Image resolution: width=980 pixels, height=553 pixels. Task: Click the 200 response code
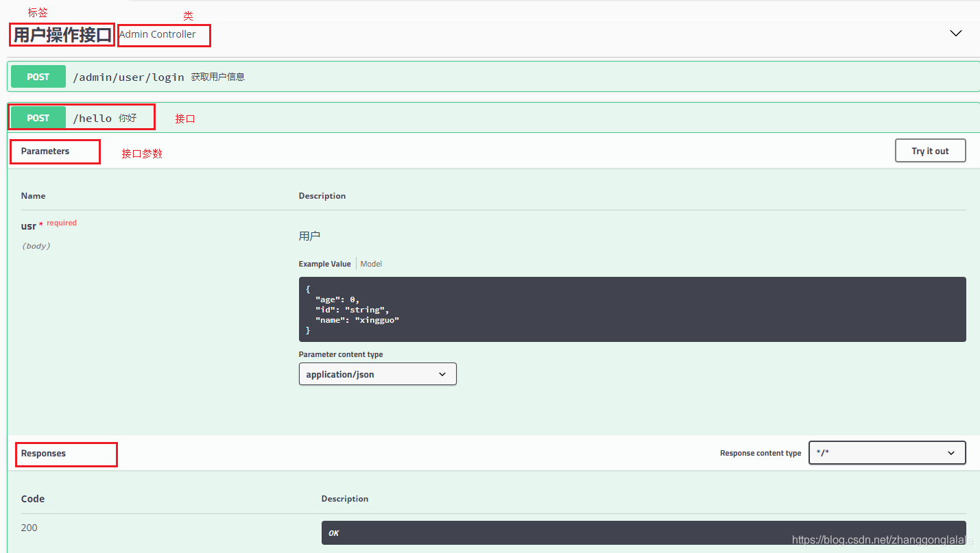click(29, 528)
